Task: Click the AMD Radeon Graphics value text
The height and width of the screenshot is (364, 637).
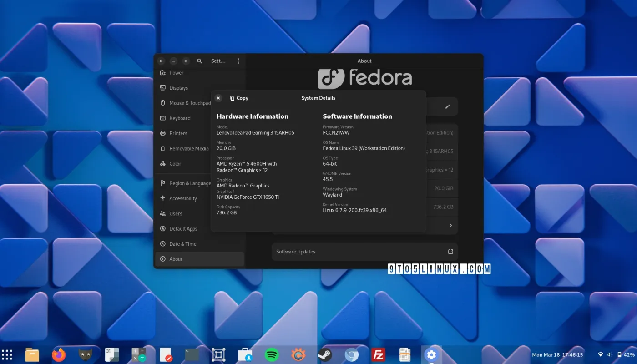Action: [x=243, y=186]
